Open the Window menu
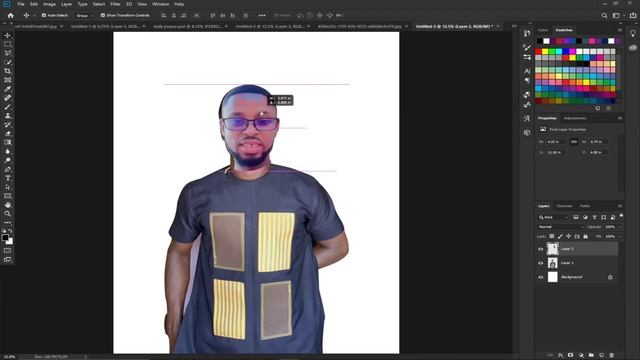 point(160,4)
